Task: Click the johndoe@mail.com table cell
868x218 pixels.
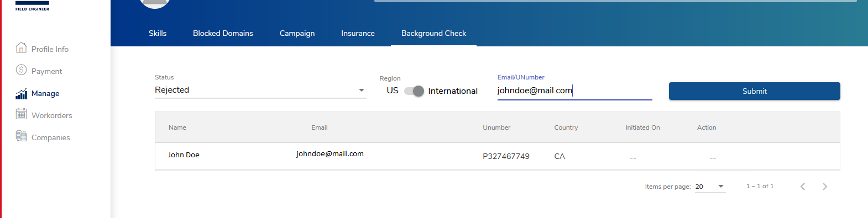Action: (330, 154)
